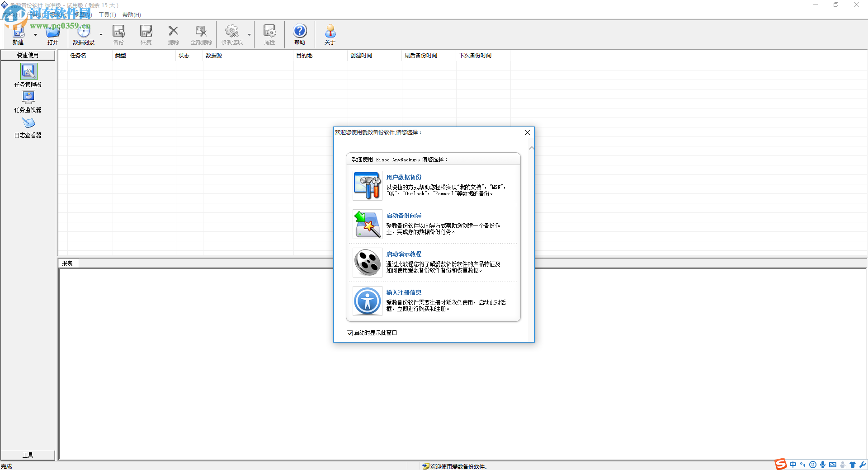Click the 目的地 column header

(320, 56)
